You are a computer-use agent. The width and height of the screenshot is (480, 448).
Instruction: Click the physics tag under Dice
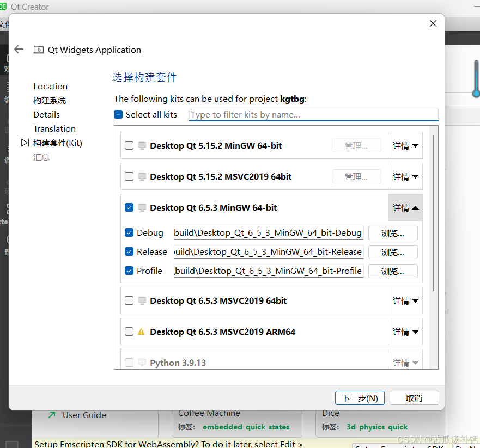coord(372,427)
